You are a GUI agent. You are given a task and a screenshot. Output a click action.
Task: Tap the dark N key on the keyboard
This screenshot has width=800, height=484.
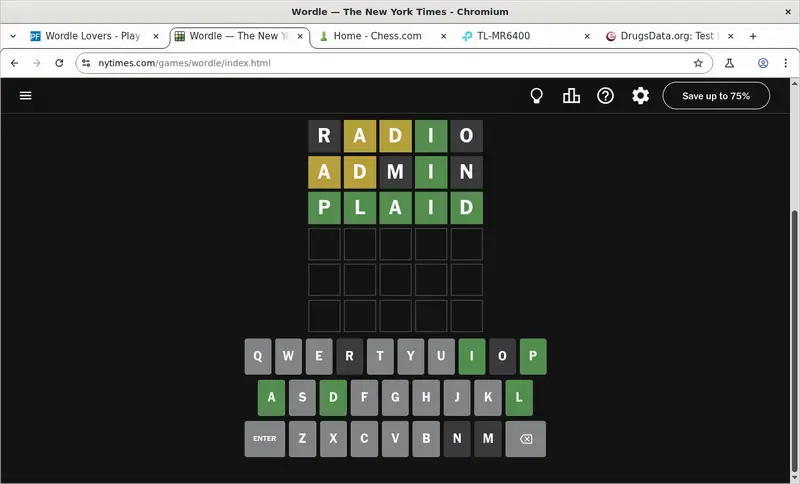(x=457, y=439)
